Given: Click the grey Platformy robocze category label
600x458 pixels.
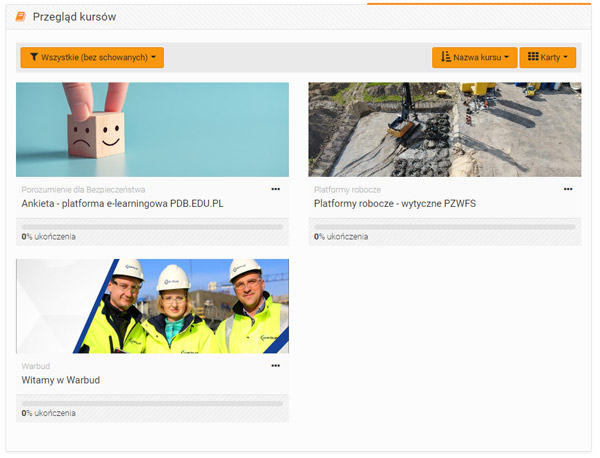Looking at the screenshot, I should pos(347,190).
